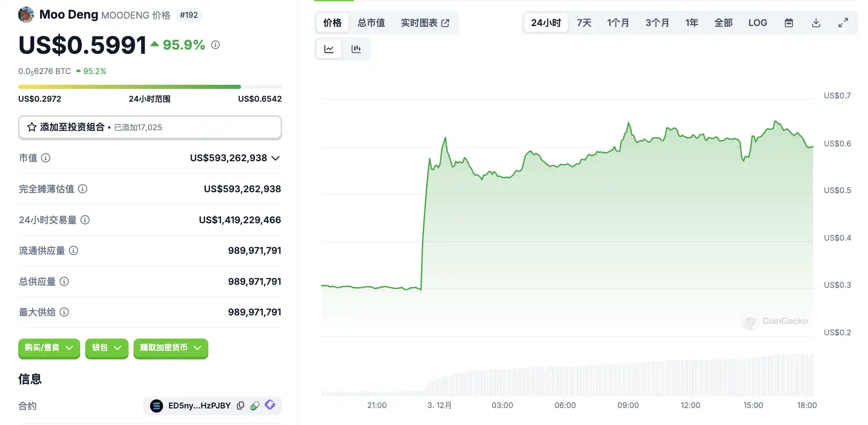868x425 pixels.
Task: Click the info icon next to 24小时交易量
Action: (x=85, y=220)
